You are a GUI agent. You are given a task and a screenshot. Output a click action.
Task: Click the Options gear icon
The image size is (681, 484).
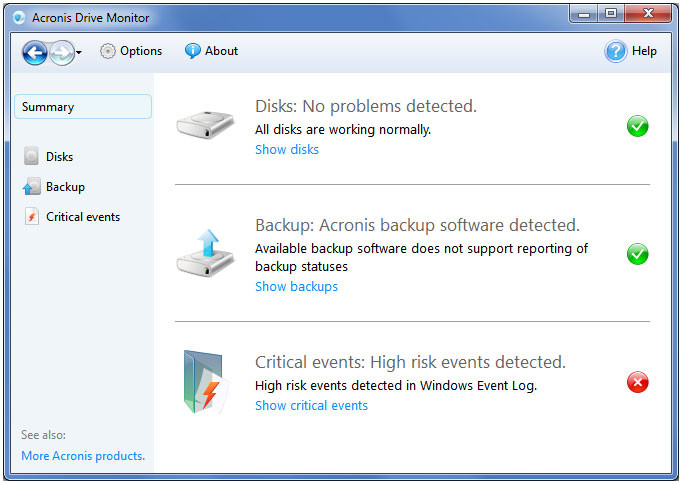(x=108, y=51)
